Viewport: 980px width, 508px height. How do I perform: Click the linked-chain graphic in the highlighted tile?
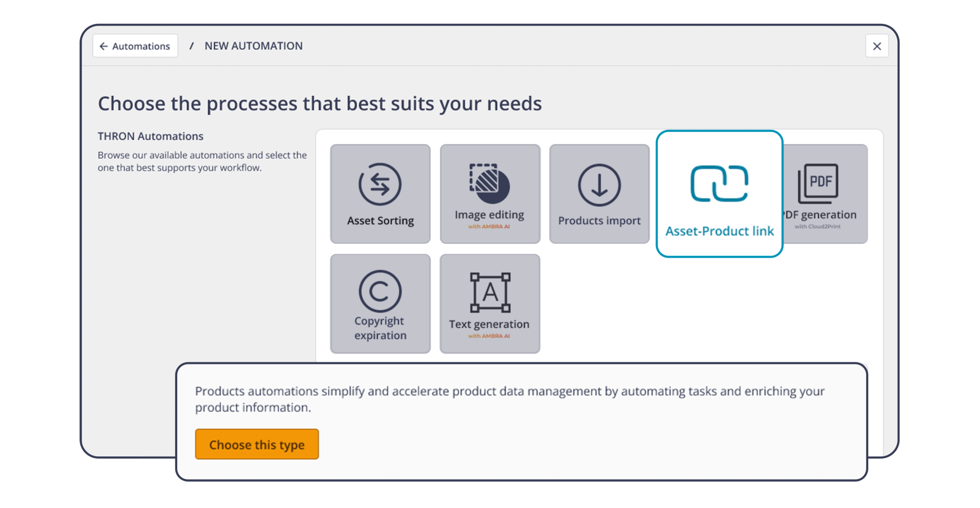coord(719,183)
